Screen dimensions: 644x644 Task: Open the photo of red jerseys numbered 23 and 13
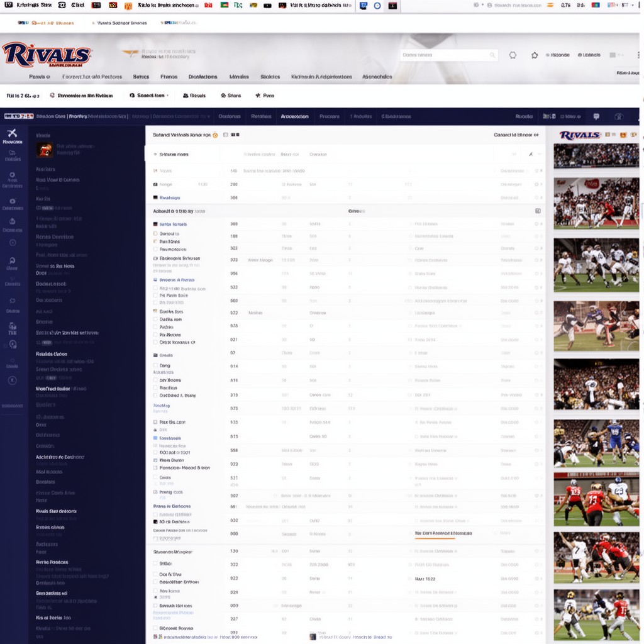(x=596, y=499)
